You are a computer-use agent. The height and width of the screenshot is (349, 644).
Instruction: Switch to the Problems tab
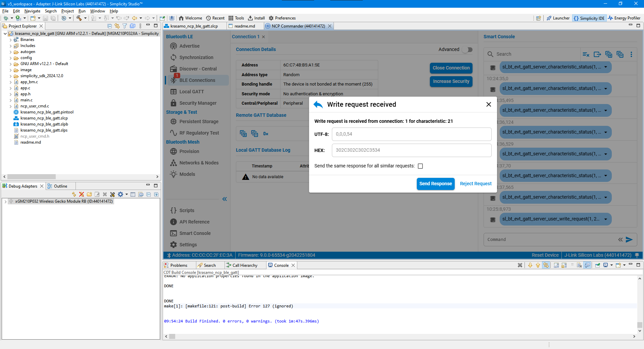[x=179, y=265]
